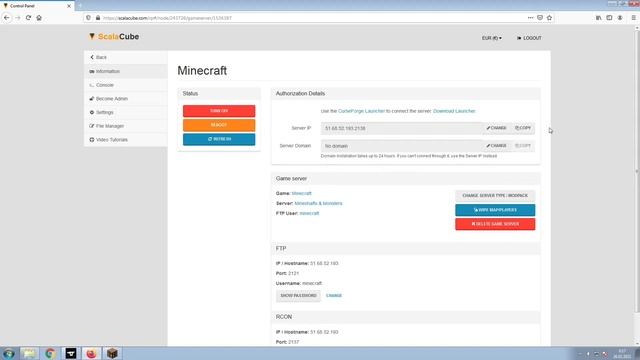Click the Minecraft game link
The image size is (640, 360).
click(x=302, y=193)
